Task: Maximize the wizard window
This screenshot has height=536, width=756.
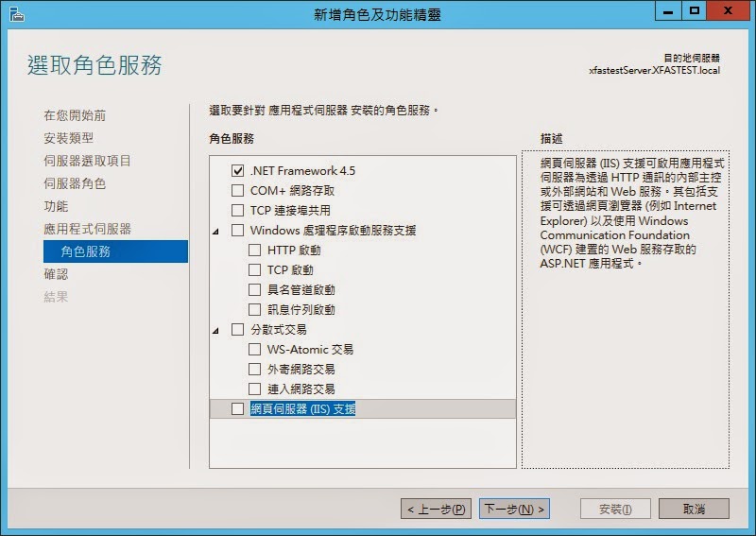Action: 695,11
